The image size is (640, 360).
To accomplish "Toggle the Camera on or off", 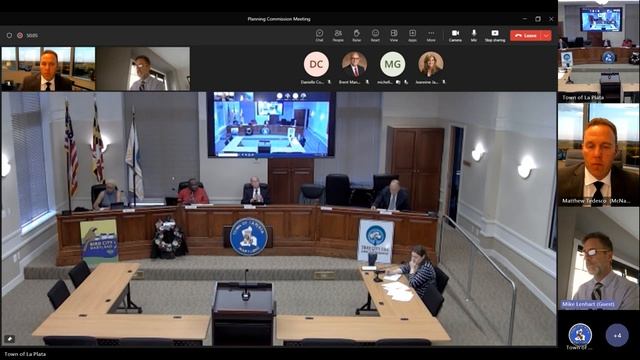I will point(455,35).
